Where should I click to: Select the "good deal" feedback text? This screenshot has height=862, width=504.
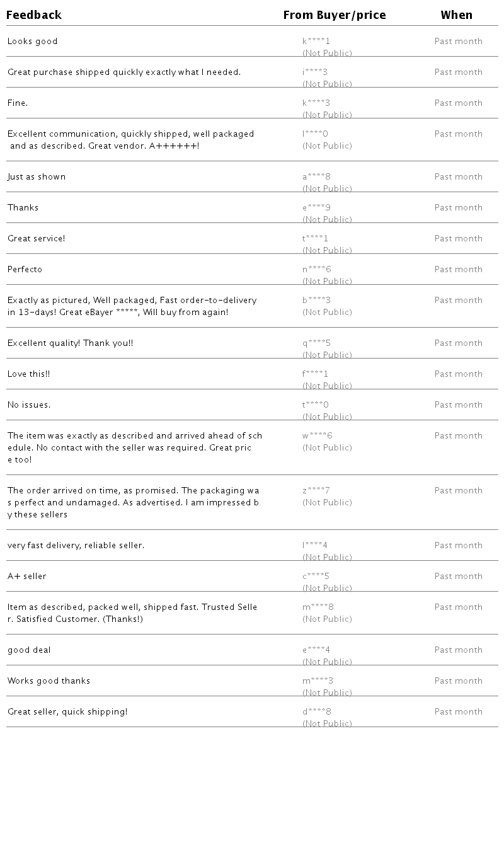coord(29,650)
